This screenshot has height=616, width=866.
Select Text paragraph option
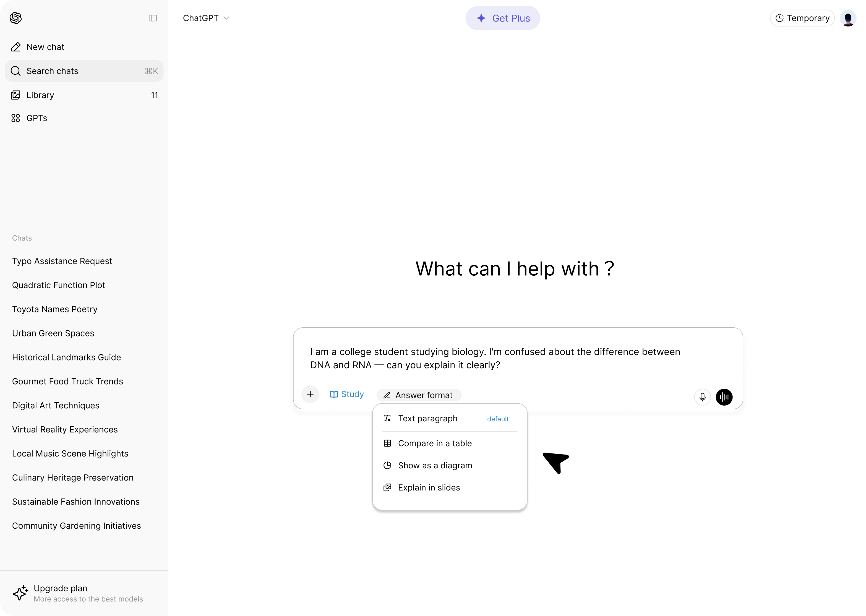[x=450, y=419]
